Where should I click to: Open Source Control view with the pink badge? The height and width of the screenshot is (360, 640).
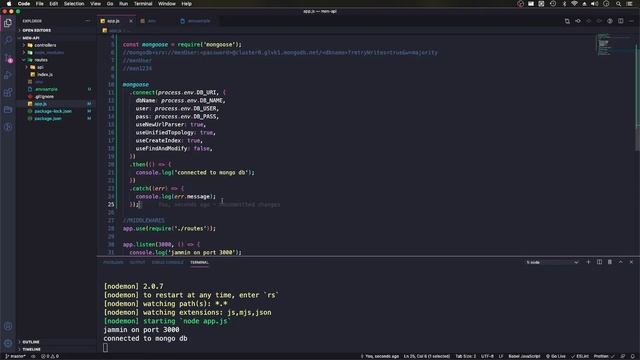(x=8, y=58)
